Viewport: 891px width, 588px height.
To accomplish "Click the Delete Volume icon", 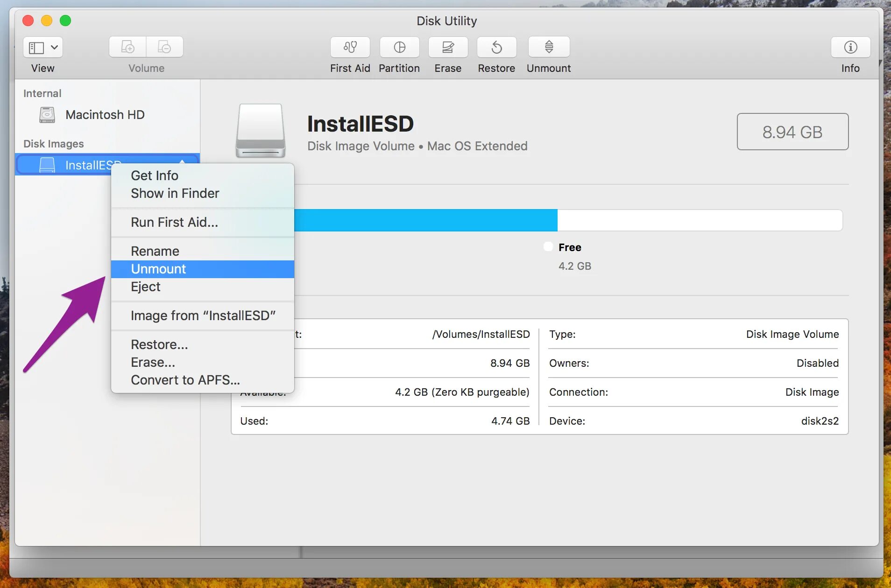I will (x=164, y=47).
